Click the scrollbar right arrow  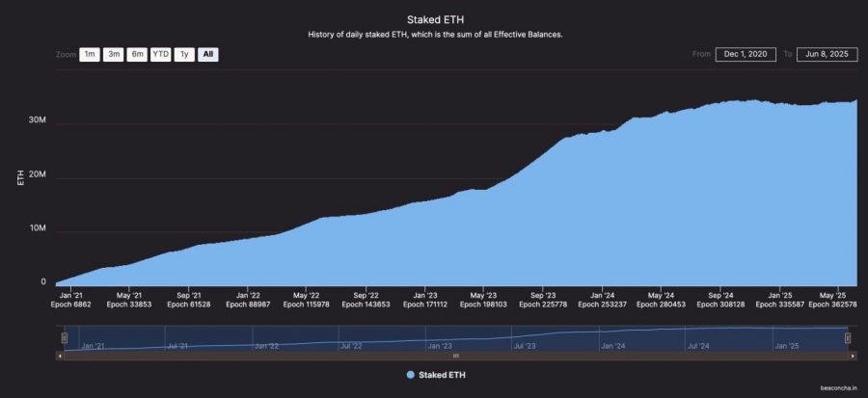click(x=854, y=356)
